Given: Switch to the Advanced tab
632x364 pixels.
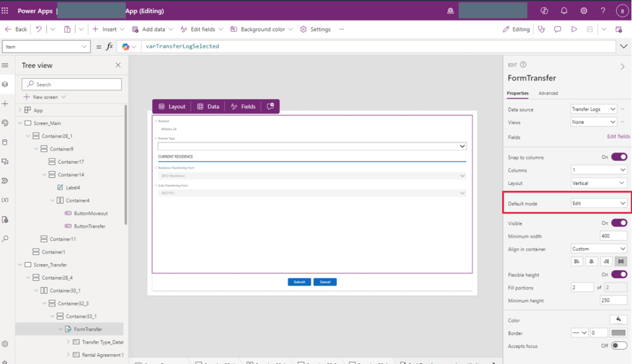Looking at the screenshot, I should pyautogui.click(x=548, y=93).
